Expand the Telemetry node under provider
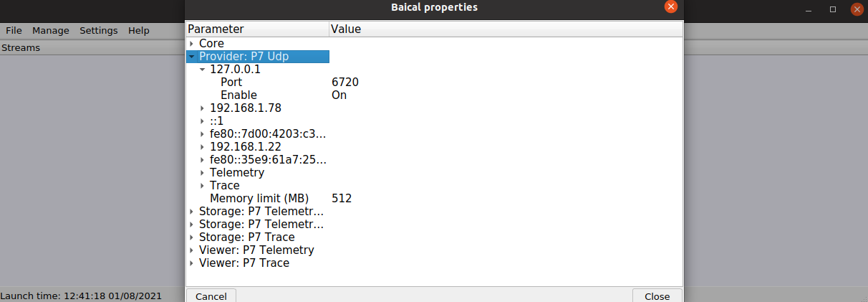The width and height of the screenshot is (868, 302). [202, 173]
